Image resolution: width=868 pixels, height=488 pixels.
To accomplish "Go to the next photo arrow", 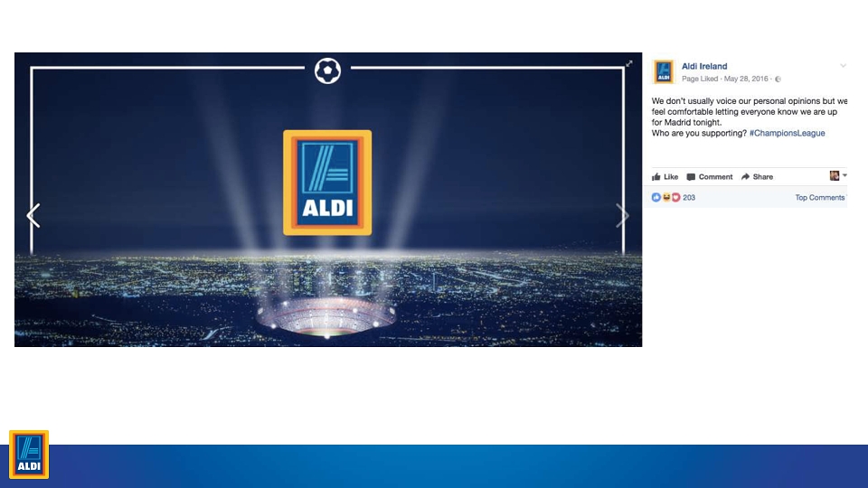I will pos(622,216).
